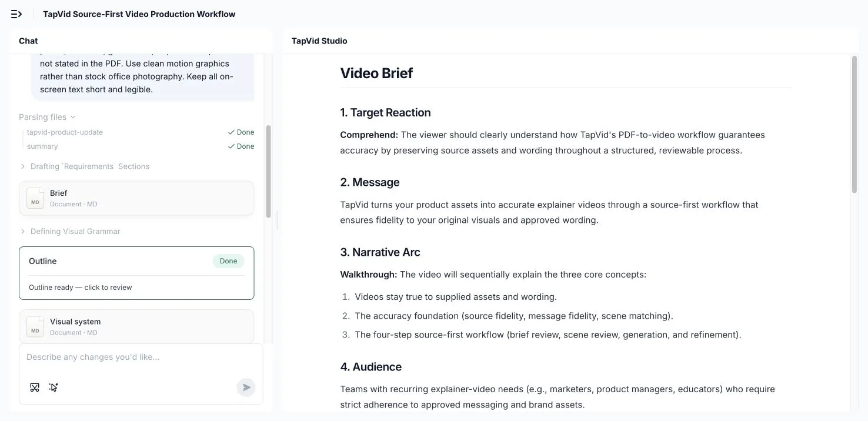Focus the Describe any changes input
The width and height of the screenshot is (868, 421).
tap(141, 357)
